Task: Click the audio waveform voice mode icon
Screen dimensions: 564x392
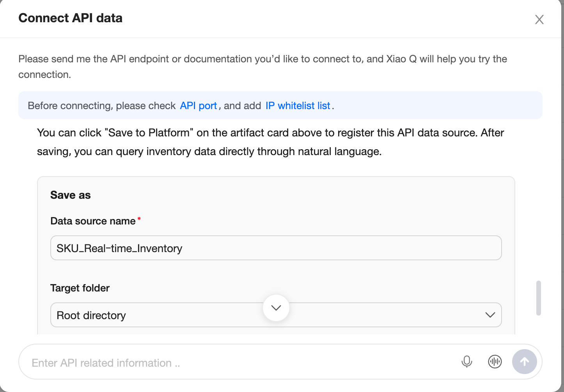Action: (x=495, y=362)
